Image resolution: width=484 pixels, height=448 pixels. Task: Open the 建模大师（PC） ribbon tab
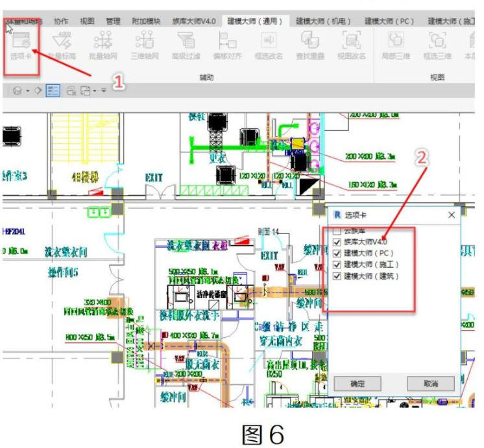click(389, 21)
